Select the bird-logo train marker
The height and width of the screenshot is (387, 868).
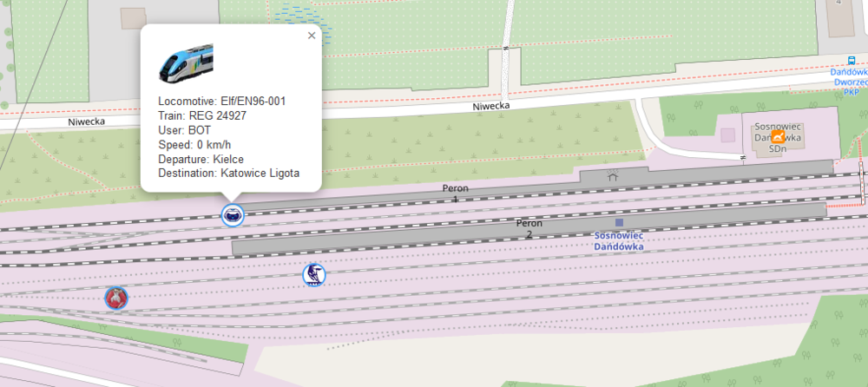tap(314, 275)
